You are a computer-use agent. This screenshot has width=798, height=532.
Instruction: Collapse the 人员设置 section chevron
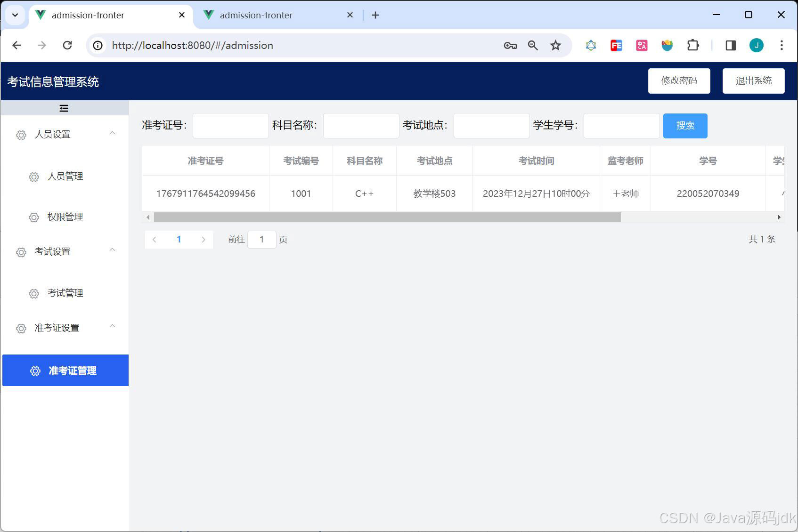[x=112, y=133]
